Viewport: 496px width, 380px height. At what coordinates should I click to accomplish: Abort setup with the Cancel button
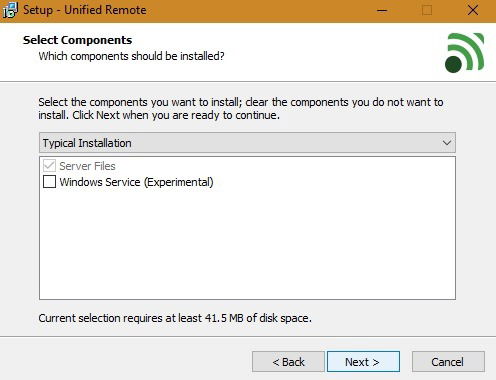click(448, 362)
